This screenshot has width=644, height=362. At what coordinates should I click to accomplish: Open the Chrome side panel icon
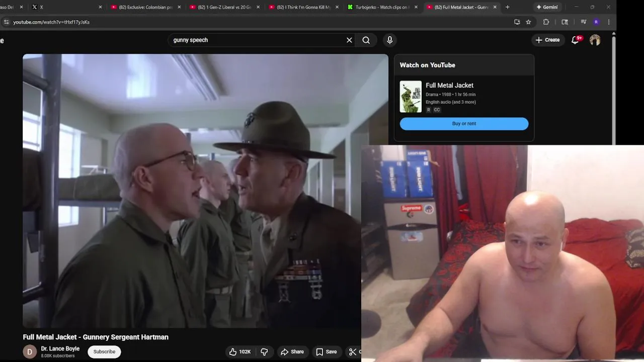pos(565,22)
